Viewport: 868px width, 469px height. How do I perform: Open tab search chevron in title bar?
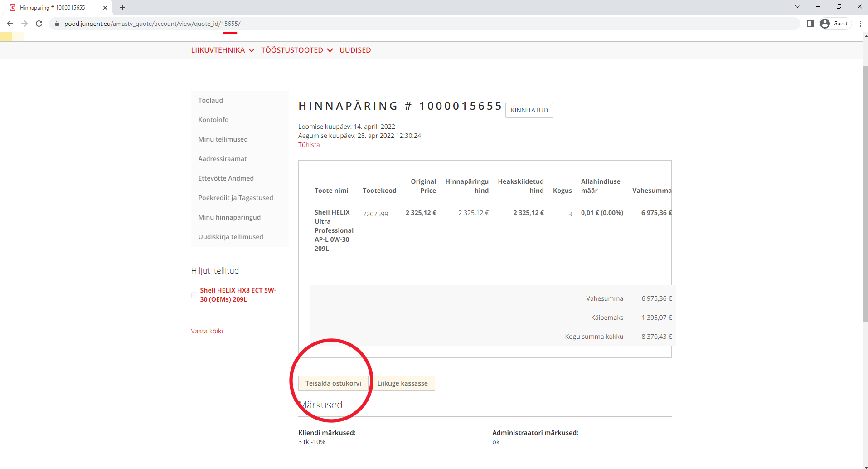pos(797,6)
